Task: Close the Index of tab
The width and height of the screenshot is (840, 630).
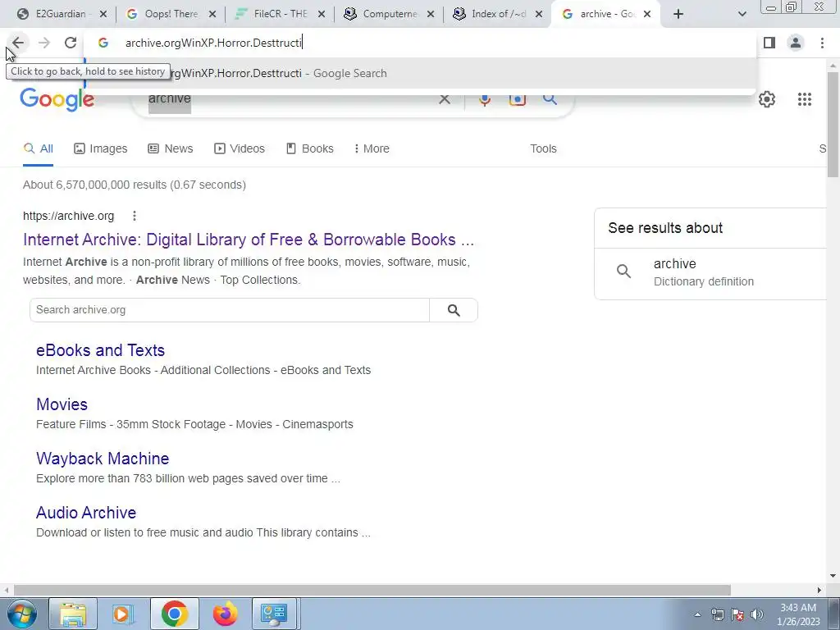Action: pos(539,15)
